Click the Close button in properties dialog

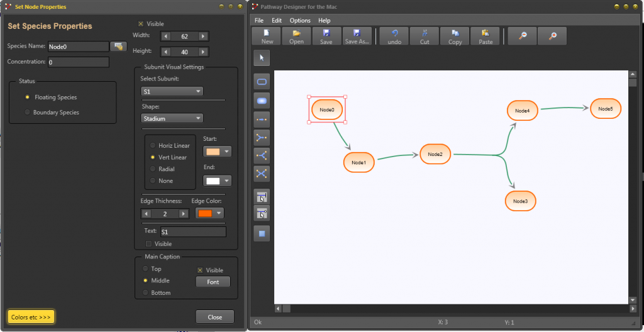point(215,317)
